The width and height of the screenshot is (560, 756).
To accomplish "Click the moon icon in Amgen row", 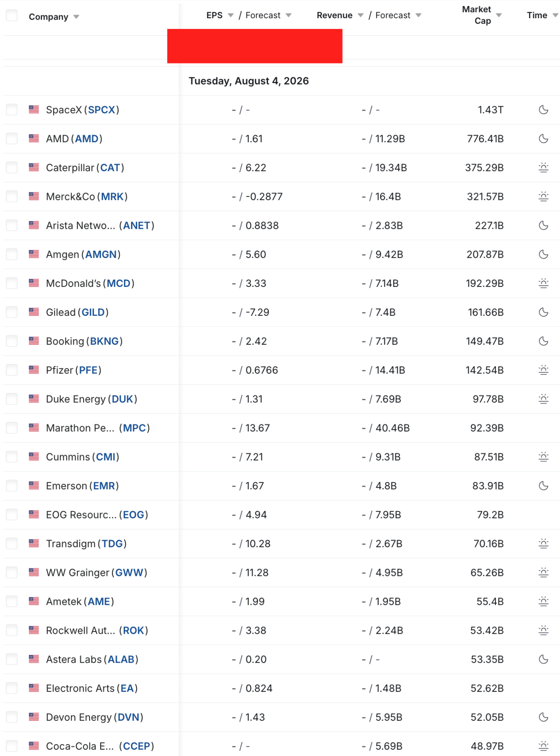I will pos(543,254).
